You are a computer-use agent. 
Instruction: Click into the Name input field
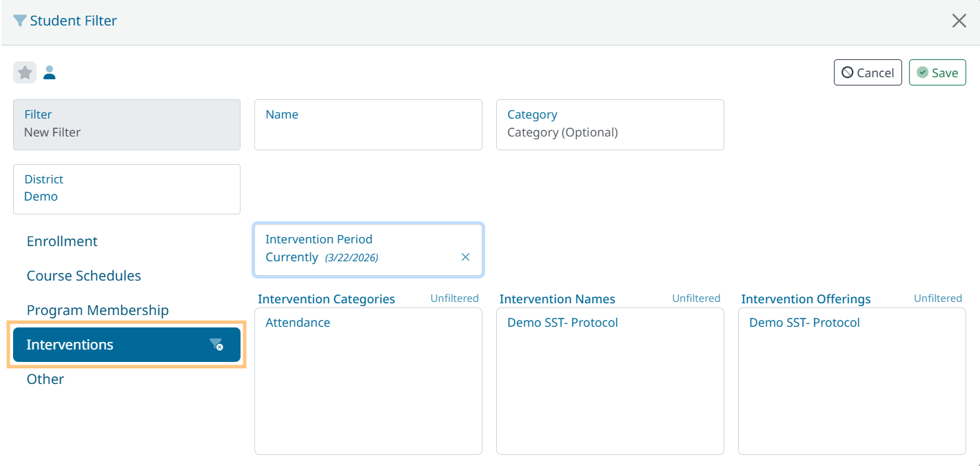tap(368, 131)
